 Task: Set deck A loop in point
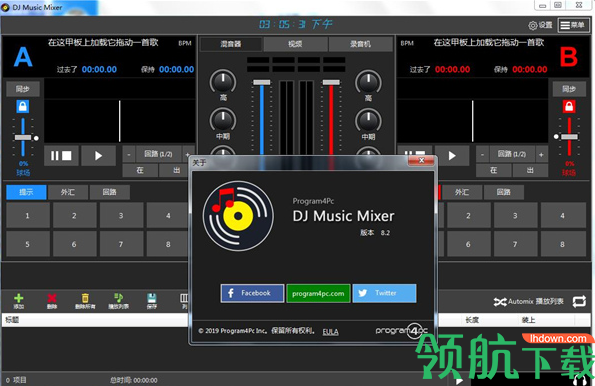tap(140, 170)
